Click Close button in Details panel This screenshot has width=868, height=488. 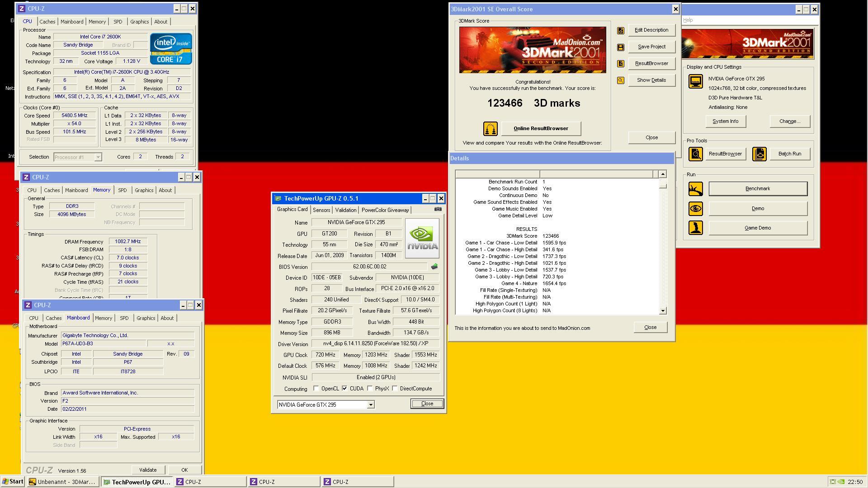click(x=650, y=328)
